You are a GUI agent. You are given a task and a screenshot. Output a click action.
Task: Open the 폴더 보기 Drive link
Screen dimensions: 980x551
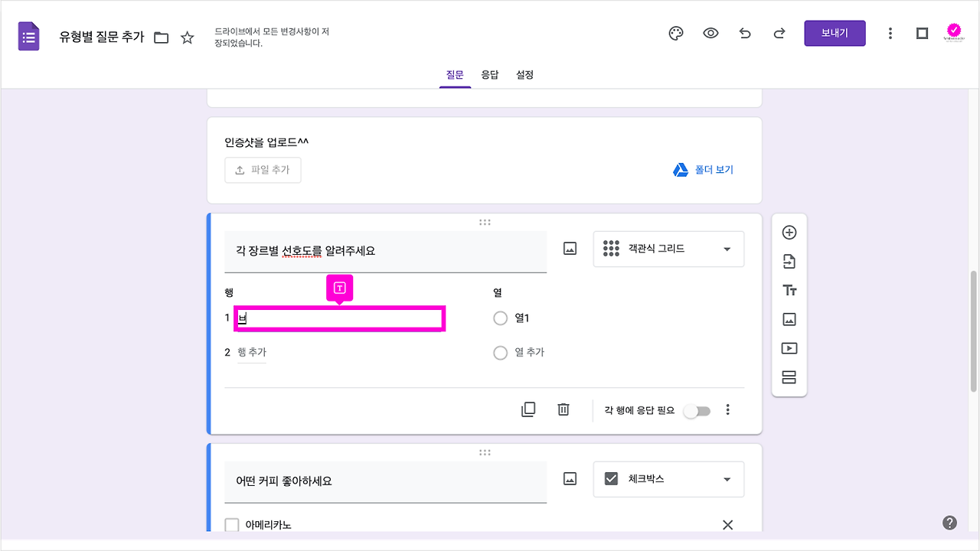pos(703,169)
